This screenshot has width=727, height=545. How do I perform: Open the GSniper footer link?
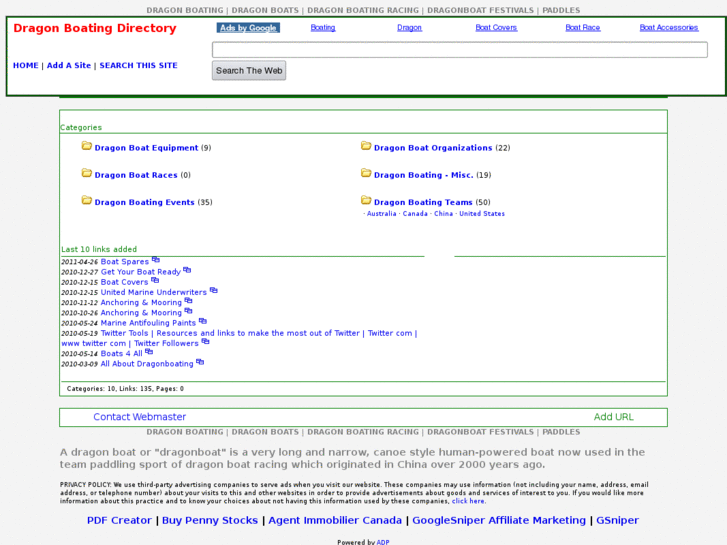617,520
